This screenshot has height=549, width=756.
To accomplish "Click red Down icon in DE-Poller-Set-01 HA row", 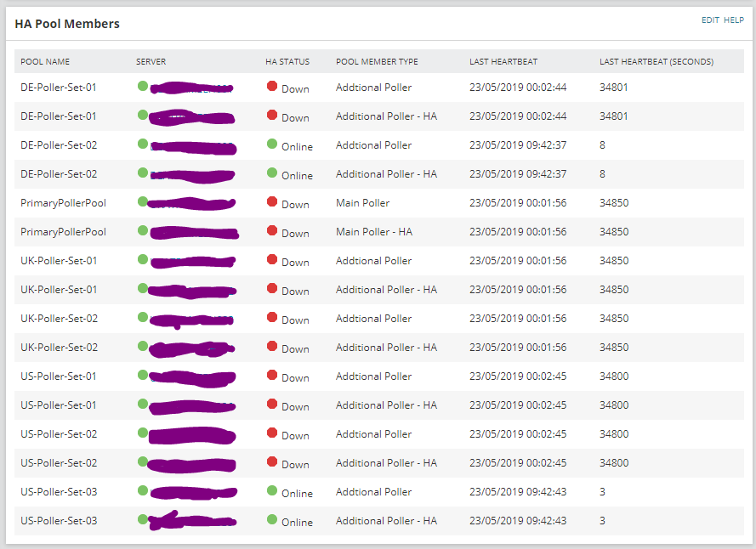I will [272, 116].
